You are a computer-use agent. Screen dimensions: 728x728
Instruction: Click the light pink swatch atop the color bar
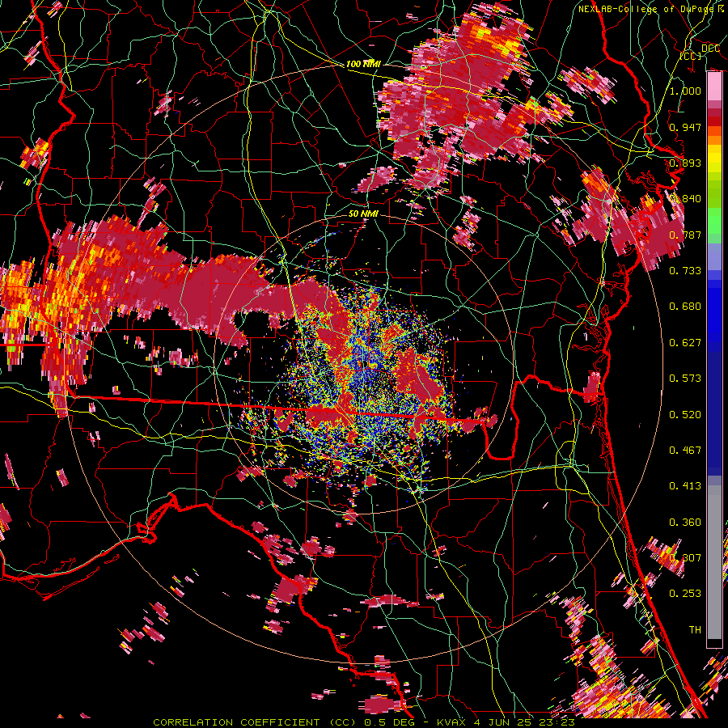(714, 86)
